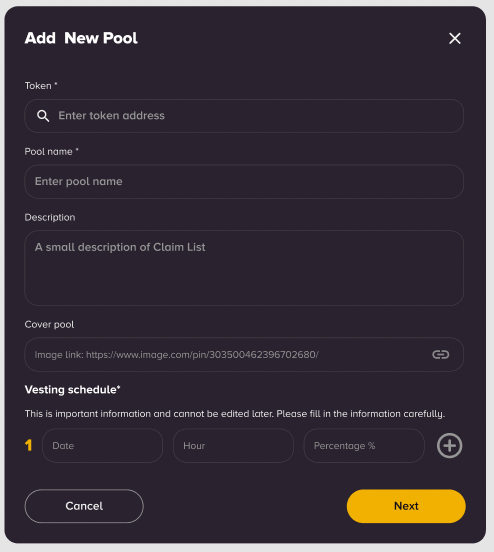The width and height of the screenshot is (494, 552).
Task: Focus the Enter token address field
Action: coord(244,116)
